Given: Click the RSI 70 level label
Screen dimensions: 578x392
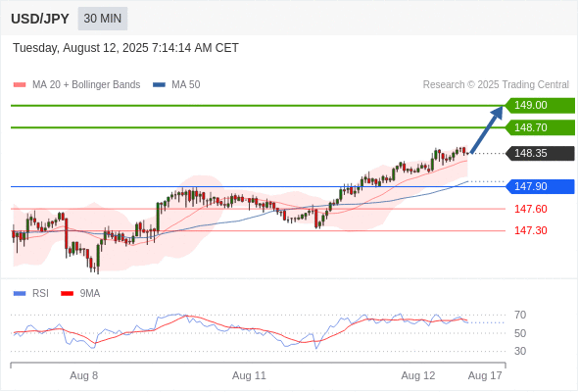Looking at the screenshot, I should tap(520, 315).
